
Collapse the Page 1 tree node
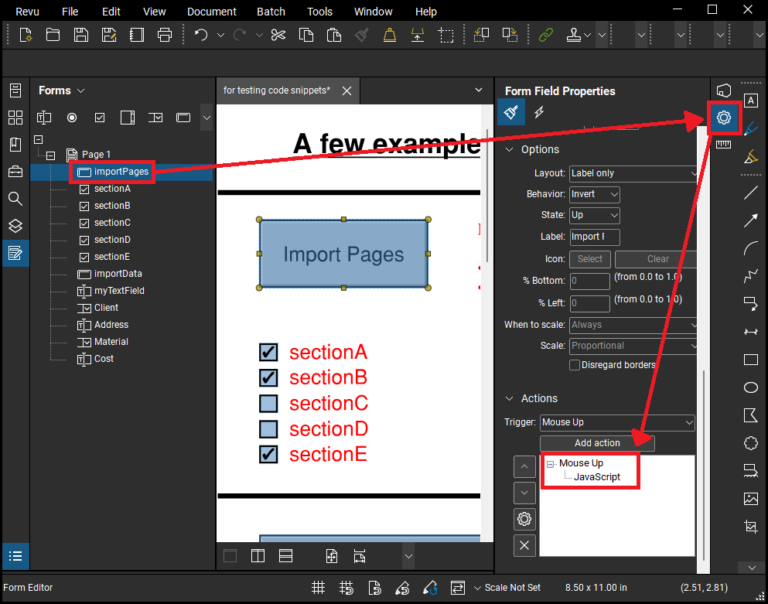(50, 155)
